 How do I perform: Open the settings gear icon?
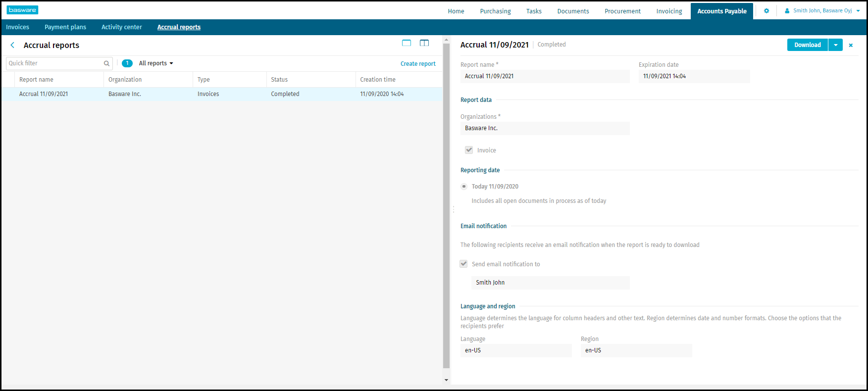coord(766,11)
